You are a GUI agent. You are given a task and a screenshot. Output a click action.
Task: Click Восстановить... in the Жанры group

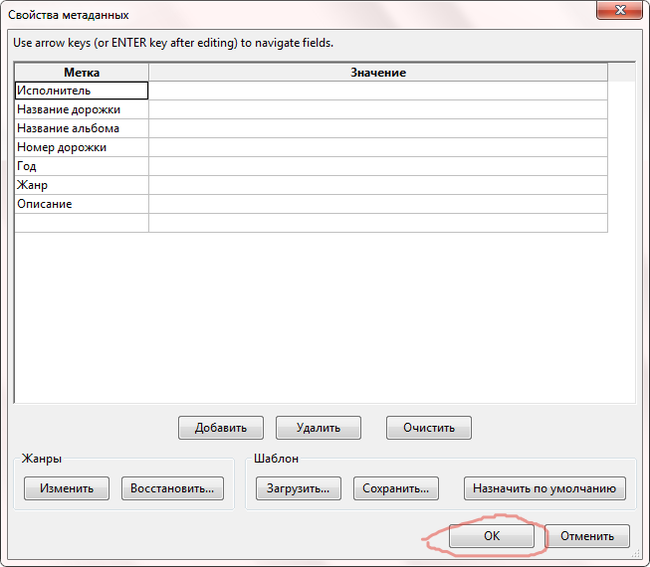pyautogui.click(x=172, y=488)
